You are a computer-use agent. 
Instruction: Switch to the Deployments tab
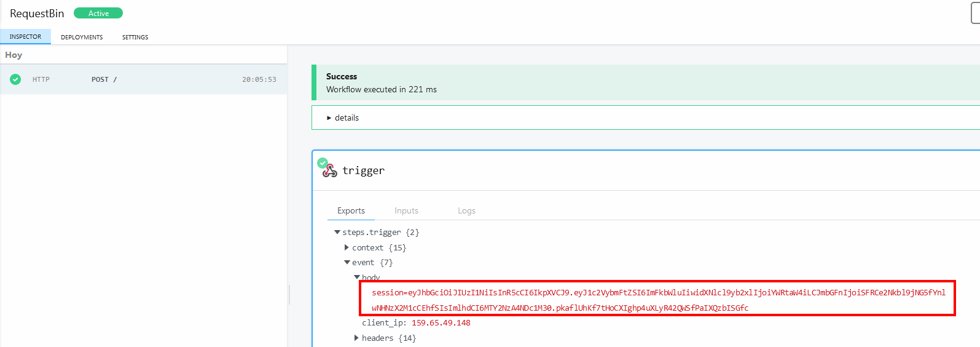coord(82,37)
